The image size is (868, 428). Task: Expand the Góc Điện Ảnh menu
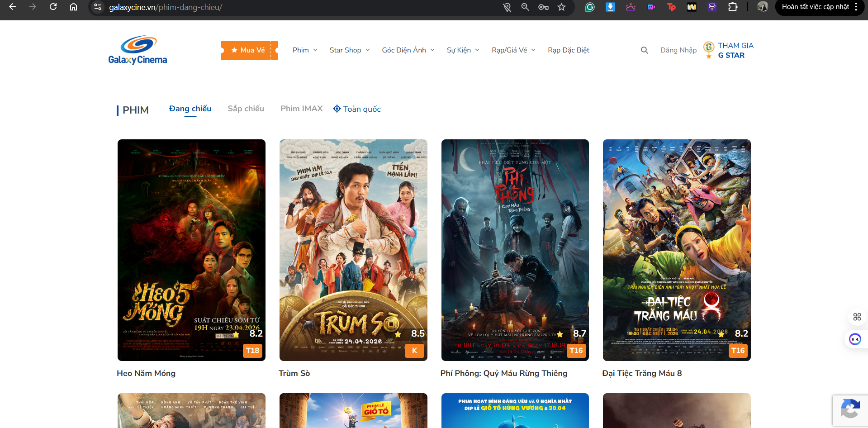click(408, 50)
